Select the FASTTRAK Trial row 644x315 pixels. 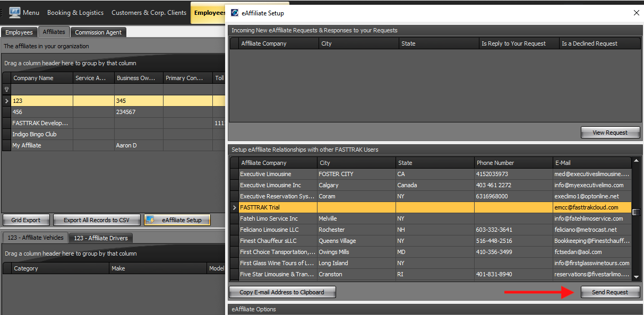coord(431,207)
